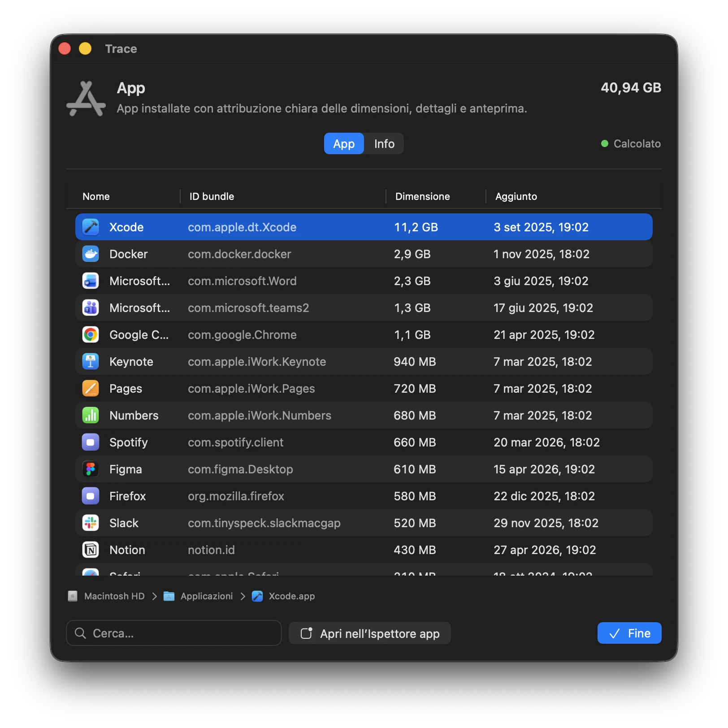
Task: Click the 11,2 GB size value
Action: 416,227
